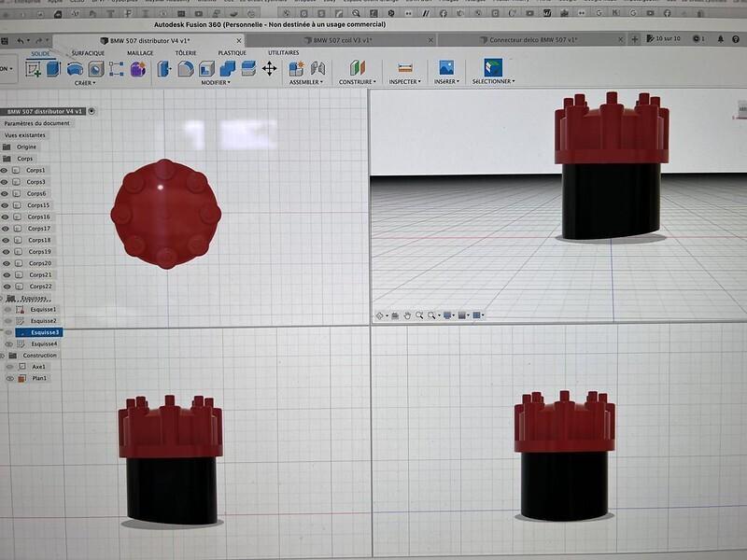
Task: Select Axe1 under Construction
Action: 38,367
